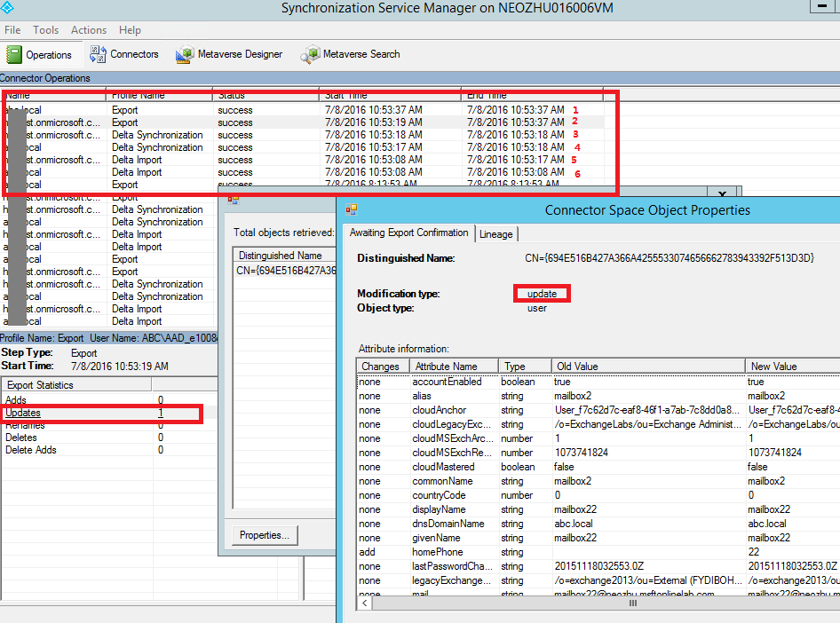Screen dimensions: 840x623
Task: Select the commonName attribute row
Action: (x=598, y=481)
